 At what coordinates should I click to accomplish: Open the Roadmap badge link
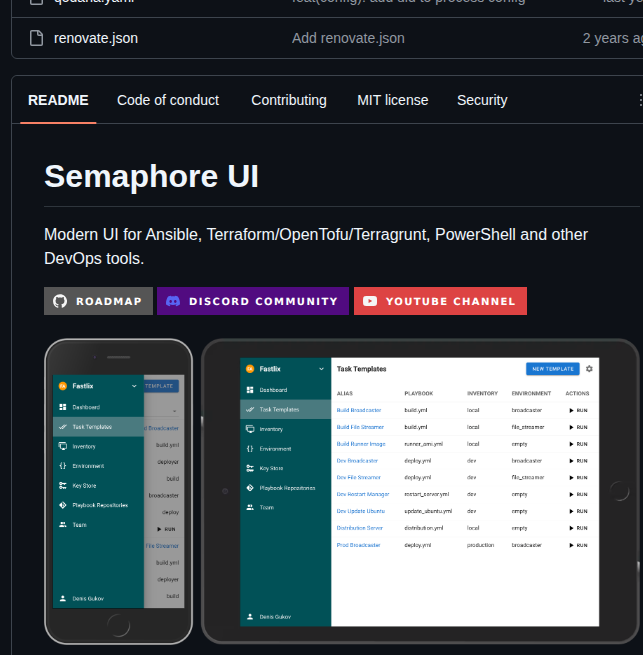point(99,301)
